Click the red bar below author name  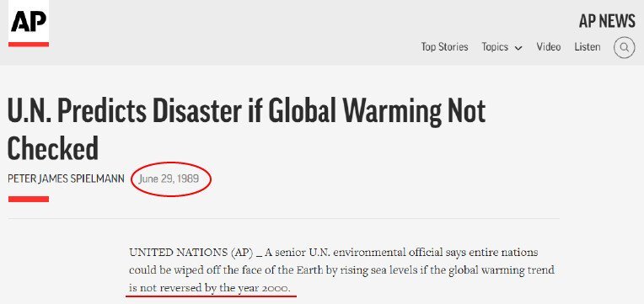(29, 199)
